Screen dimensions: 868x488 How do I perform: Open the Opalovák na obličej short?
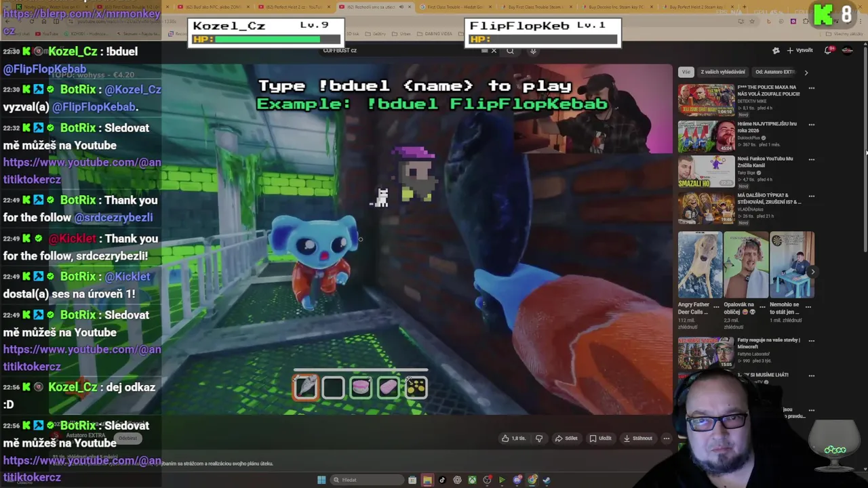(746, 265)
